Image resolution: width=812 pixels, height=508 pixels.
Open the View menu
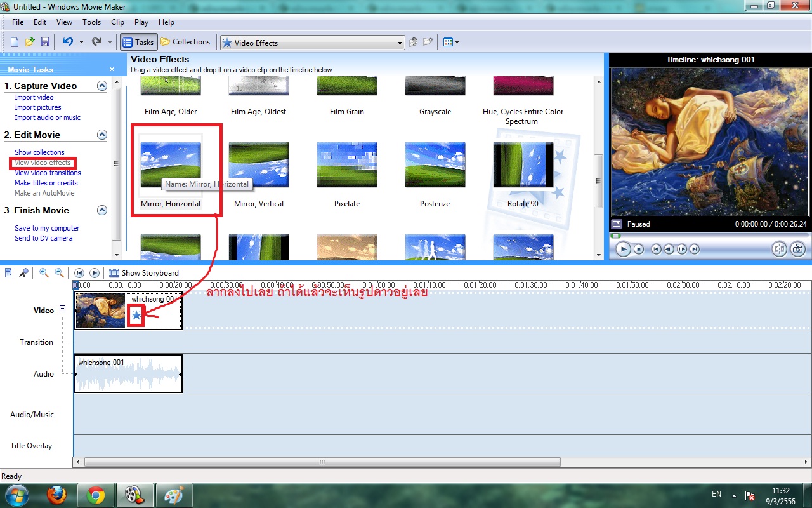[x=64, y=22]
